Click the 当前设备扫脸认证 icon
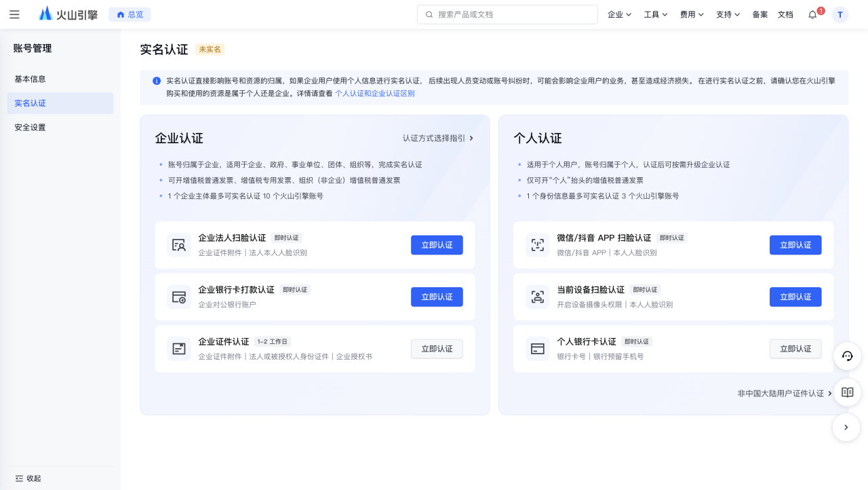Viewport: 868px width, 490px height. 538,297
